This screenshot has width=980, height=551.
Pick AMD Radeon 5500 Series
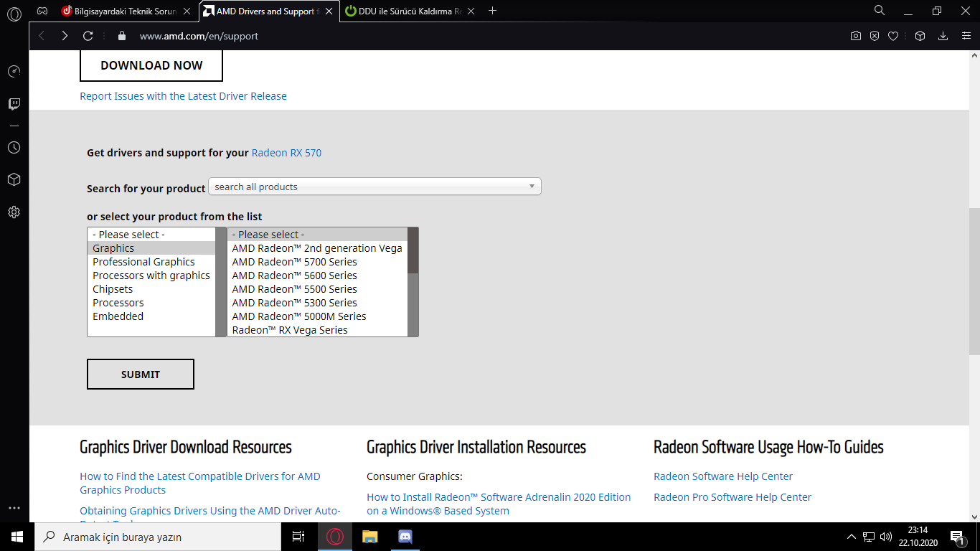pyautogui.click(x=317, y=289)
